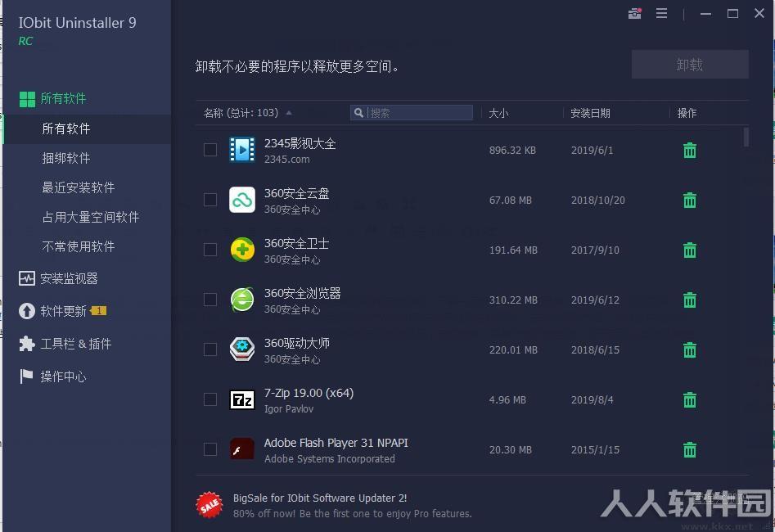Viewport: 775px width, 532px height.
Task: Click the 工具栏 & 插件 puzzle icon
Action: tap(27, 344)
